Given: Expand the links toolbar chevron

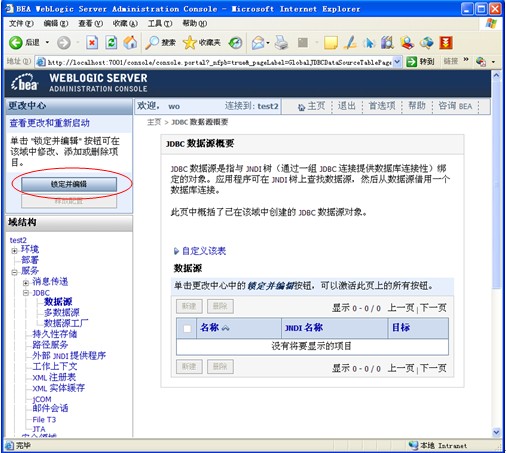Looking at the screenshot, I should [x=466, y=59].
